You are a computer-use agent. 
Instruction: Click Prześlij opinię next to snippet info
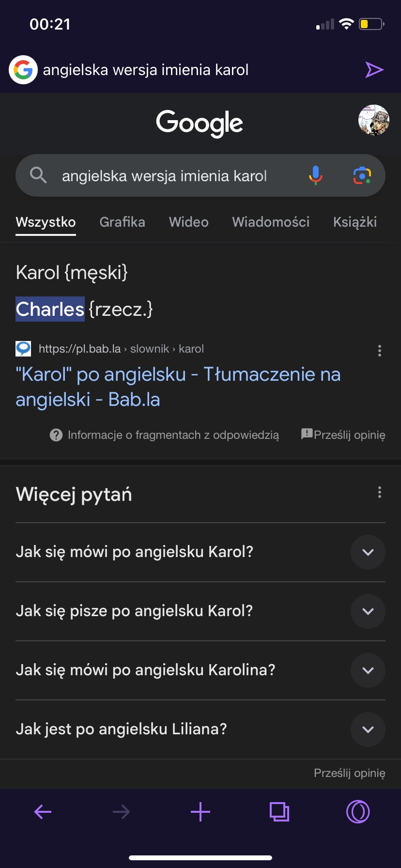[x=344, y=435]
